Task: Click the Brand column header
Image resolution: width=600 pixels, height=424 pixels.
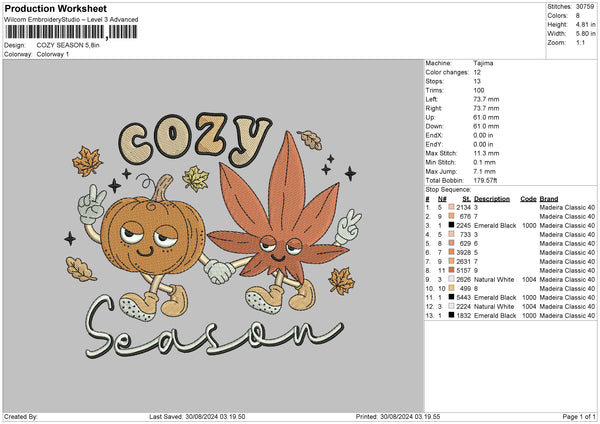Action: point(548,198)
